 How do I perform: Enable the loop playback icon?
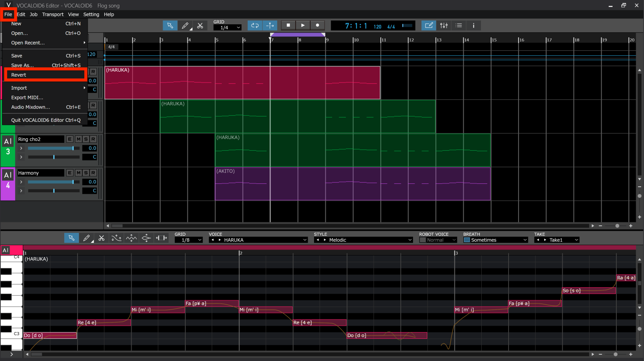click(x=255, y=25)
